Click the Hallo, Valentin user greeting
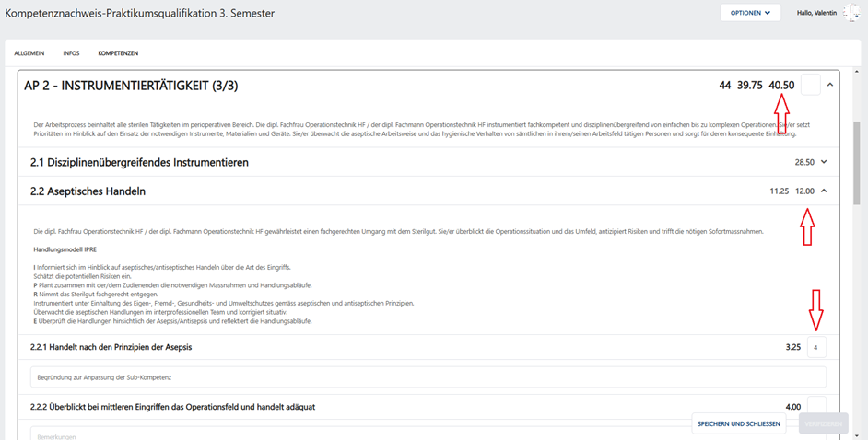Viewport: 868px width, 440px height. (x=816, y=13)
